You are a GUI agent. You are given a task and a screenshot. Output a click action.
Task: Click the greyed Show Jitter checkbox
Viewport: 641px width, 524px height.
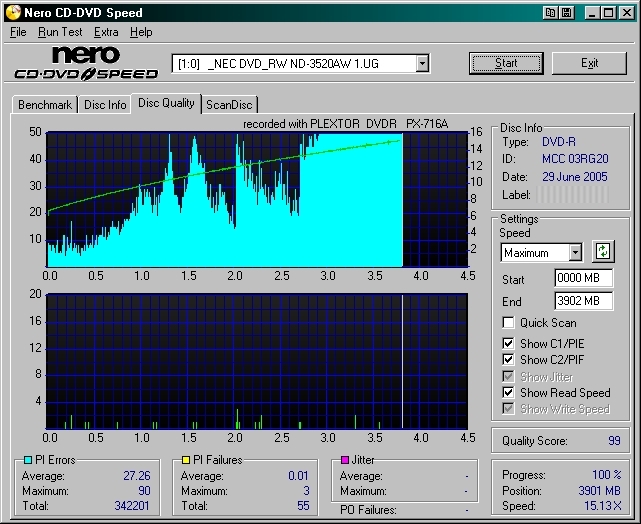(x=508, y=376)
